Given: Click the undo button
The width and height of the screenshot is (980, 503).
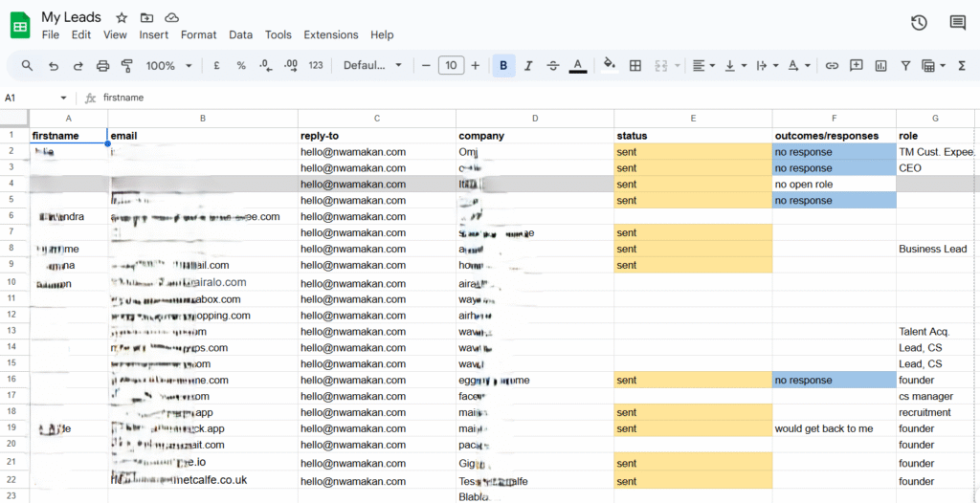Looking at the screenshot, I should [x=53, y=66].
